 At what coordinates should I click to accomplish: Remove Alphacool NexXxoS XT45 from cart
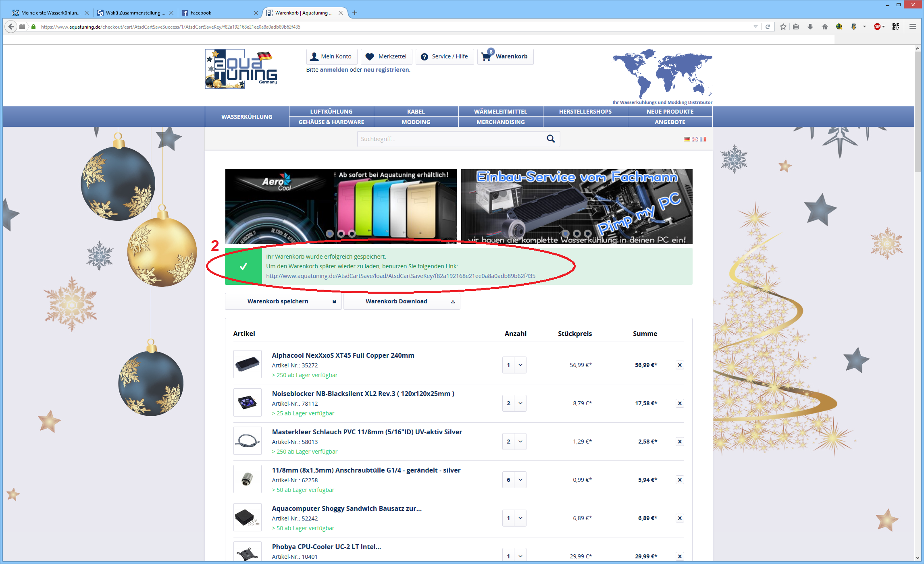tap(680, 365)
